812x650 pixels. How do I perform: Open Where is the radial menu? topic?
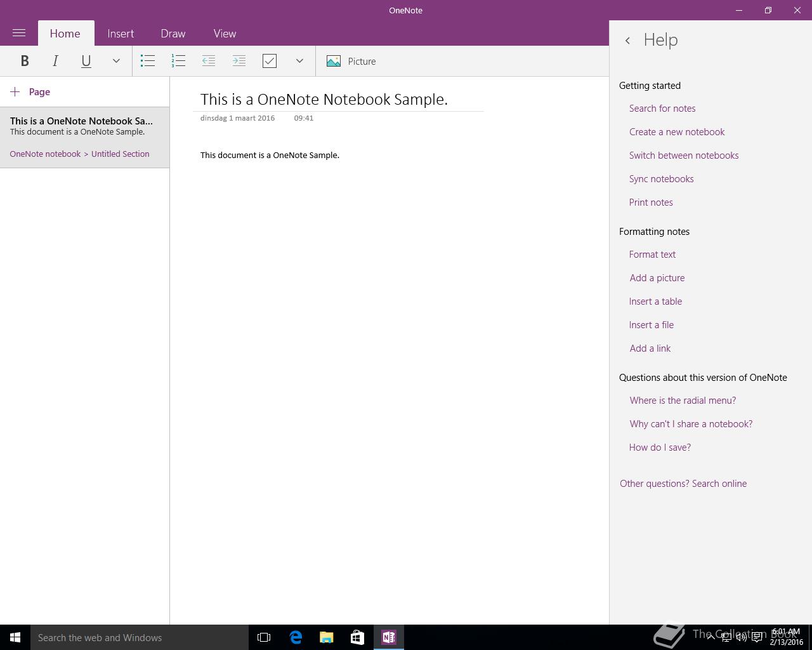683,401
